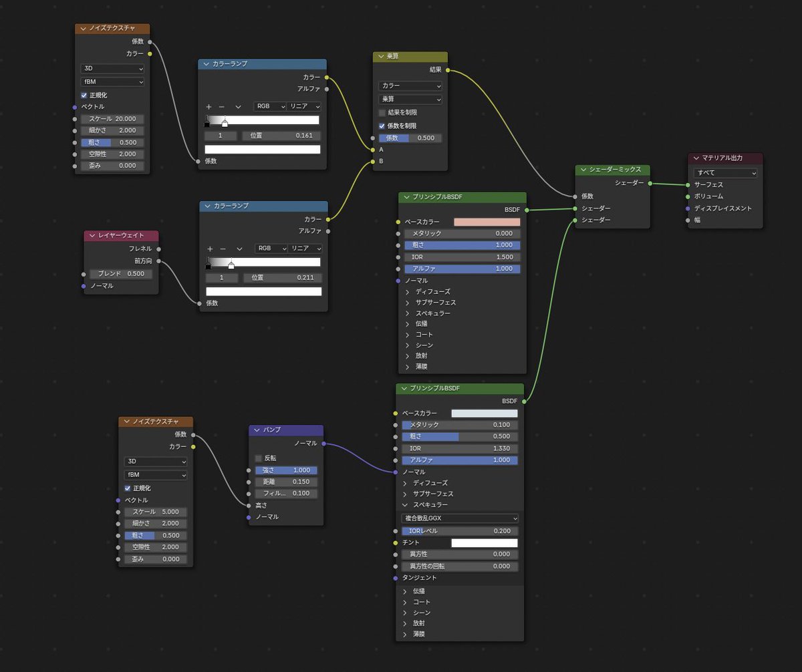Screen dimensions: 802x672
Task: Click 係数 0.500 slider in 乗算 node
Action: coord(410,138)
